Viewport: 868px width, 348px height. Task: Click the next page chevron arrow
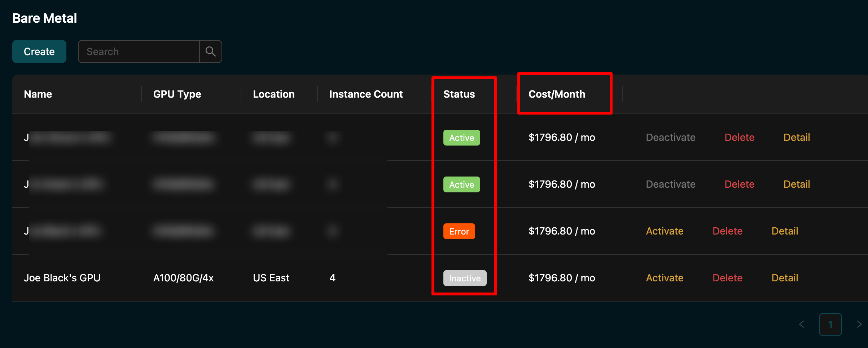pos(859,324)
